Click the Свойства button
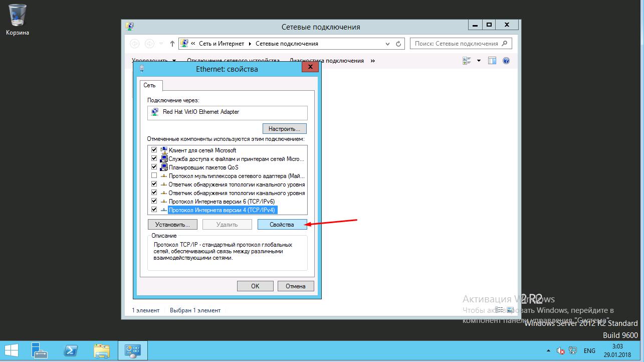This screenshot has width=644, height=362. pos(282,225)
